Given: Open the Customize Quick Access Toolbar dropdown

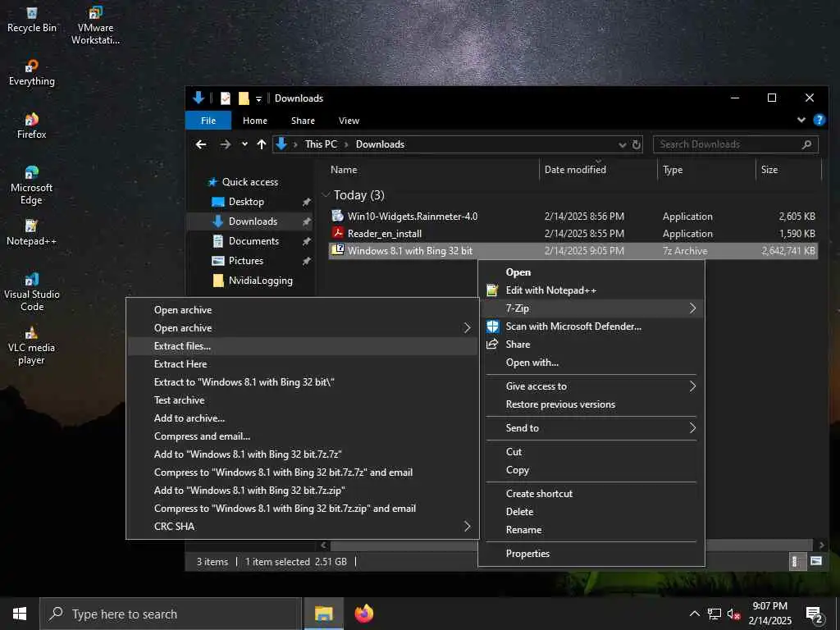Looking at the screenshot, I should 258,98.
